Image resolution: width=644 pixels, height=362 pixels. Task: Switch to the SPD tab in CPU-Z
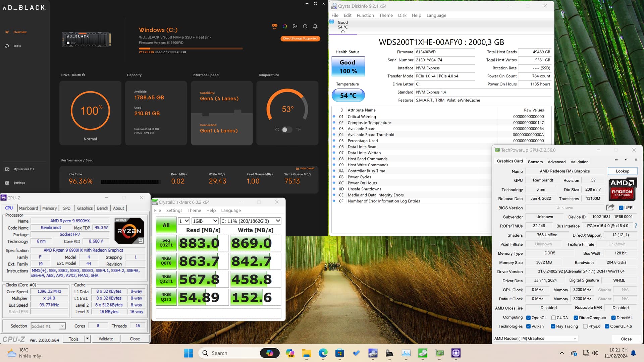[67, 208]
